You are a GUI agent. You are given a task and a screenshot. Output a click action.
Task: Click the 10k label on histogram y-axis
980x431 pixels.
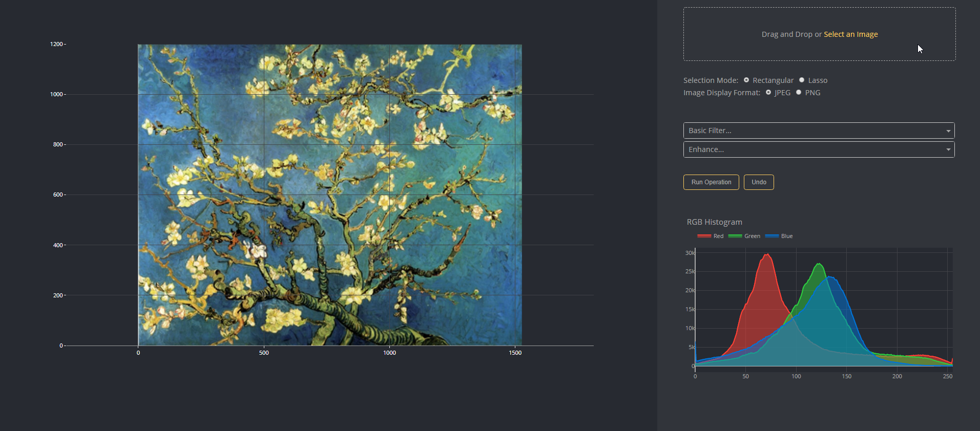point(690,328)
